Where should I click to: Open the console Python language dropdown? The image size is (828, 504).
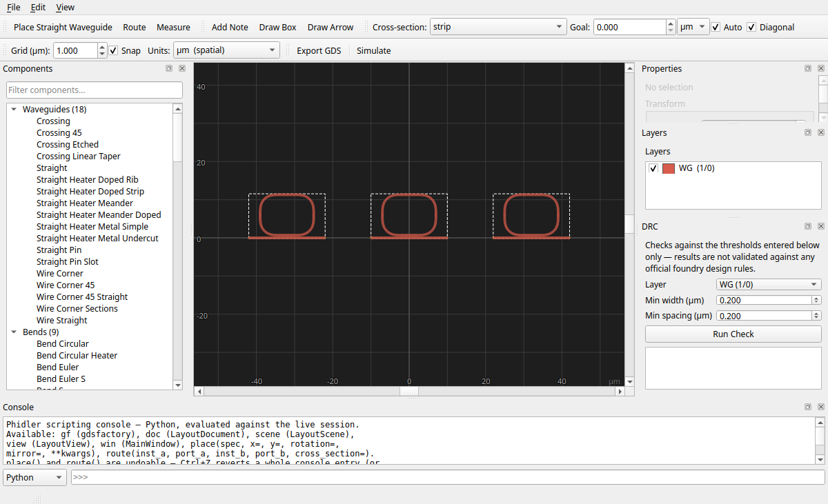(x=35, y=477)
